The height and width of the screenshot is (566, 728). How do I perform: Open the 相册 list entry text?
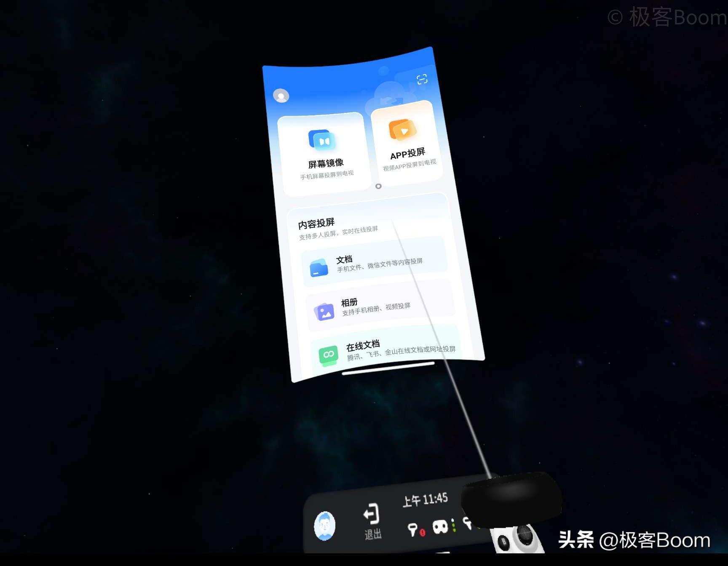(349, 302)
